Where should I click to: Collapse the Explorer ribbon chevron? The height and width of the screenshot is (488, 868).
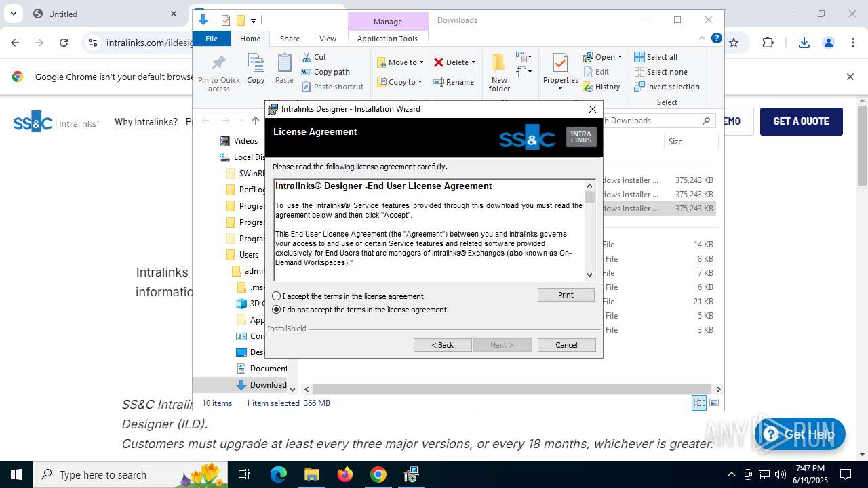point(702,39)
